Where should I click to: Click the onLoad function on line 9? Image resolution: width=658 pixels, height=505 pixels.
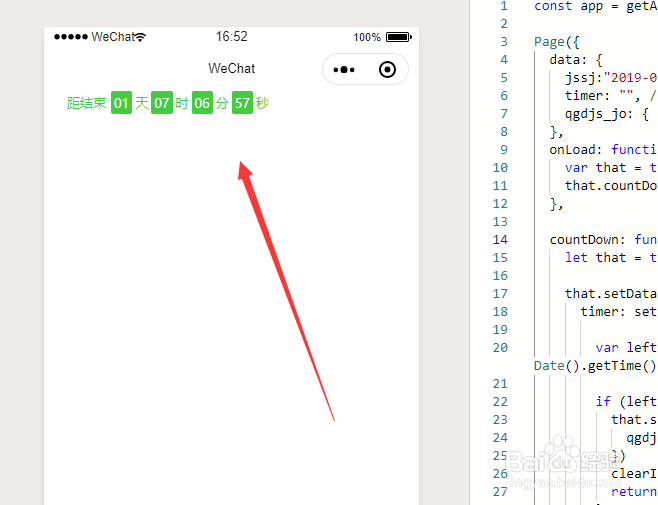tap(603, 150)
